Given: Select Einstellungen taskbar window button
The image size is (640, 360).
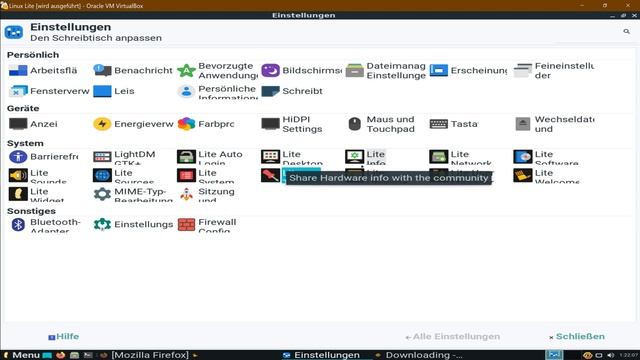Looking at the screenshot, I should 322,355.
